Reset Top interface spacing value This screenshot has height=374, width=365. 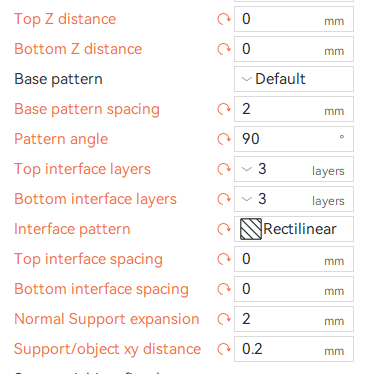coord(224,259)
